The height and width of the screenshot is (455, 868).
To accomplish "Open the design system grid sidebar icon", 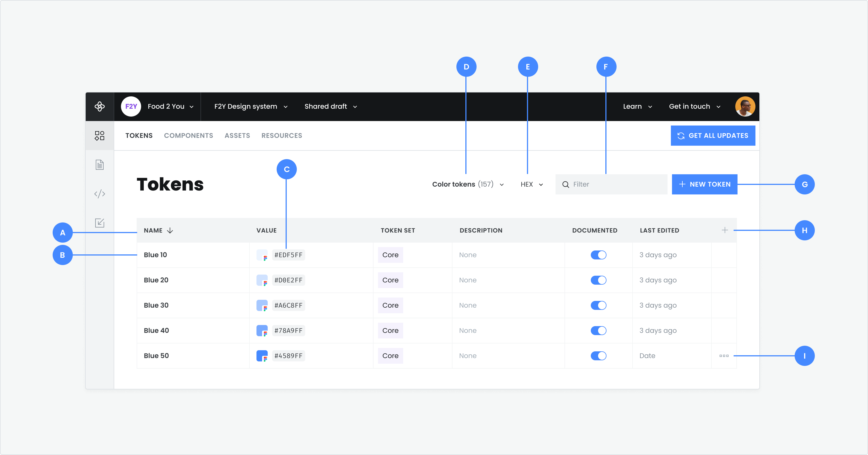I will (x=99, y=136).
